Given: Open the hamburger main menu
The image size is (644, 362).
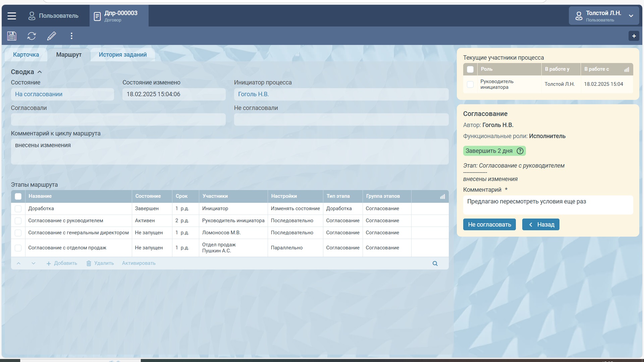Looking at the screenshot, I should 12,16.
